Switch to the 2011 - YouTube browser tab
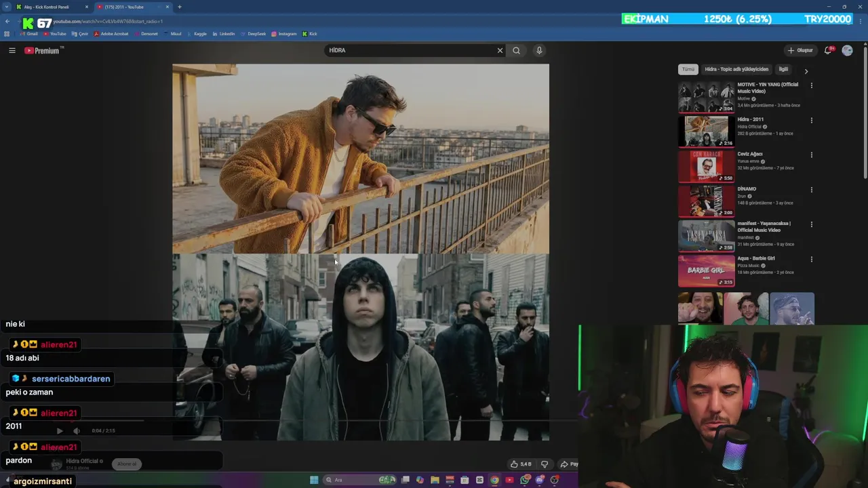This screenshot has width=868, height=488. tap(132, 7)
